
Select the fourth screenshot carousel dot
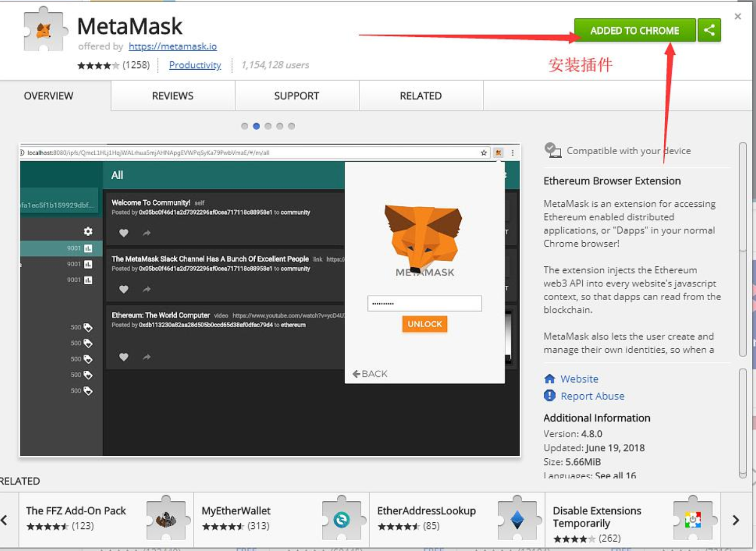[x=280, y=126]
